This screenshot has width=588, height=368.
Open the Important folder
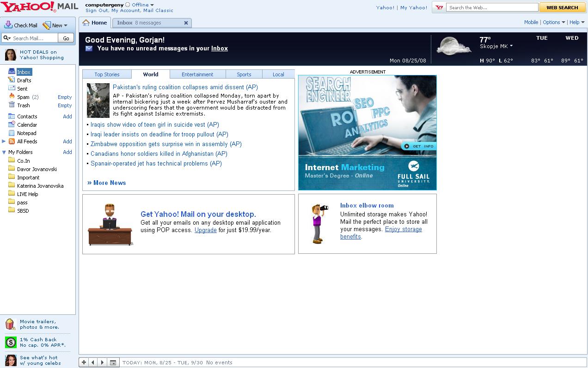point(28,178)
